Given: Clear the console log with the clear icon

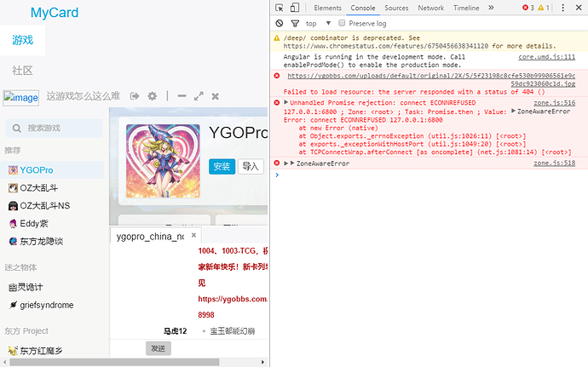Looking at the screenshot, I should pos(280,23).
